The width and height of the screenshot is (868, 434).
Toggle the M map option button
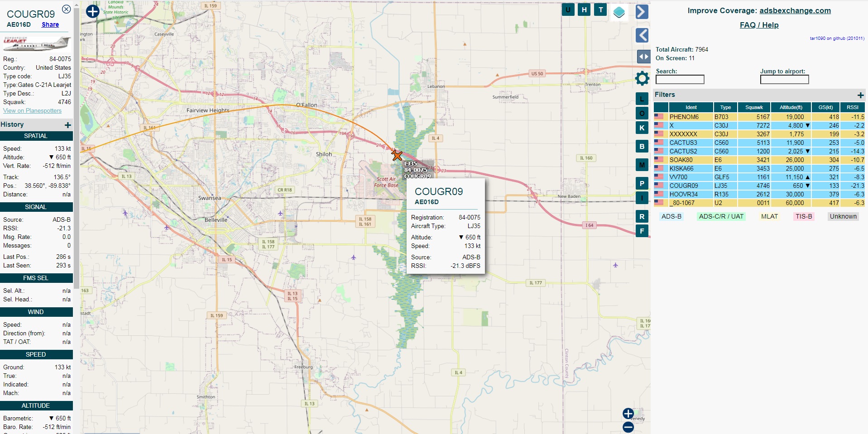[642, 165]
